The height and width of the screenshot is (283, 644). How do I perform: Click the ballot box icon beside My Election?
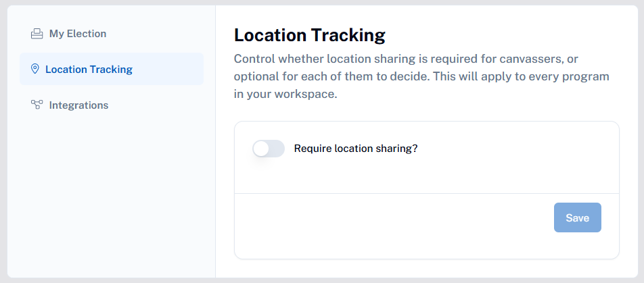[x=37, y=34]
